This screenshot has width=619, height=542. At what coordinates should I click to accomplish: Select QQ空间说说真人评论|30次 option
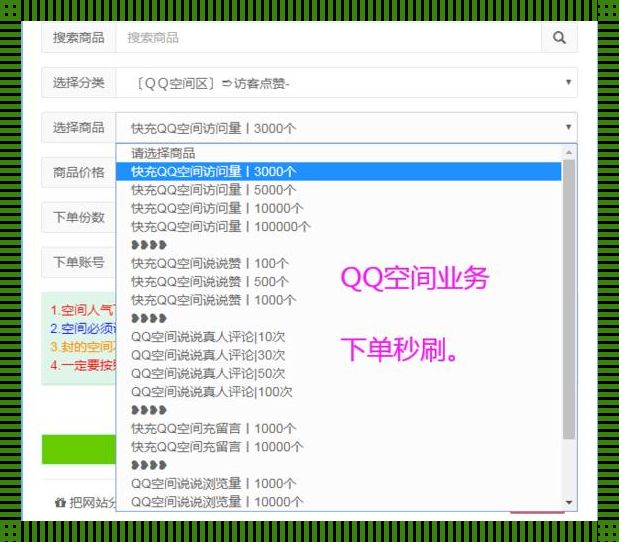coord(339,355)
